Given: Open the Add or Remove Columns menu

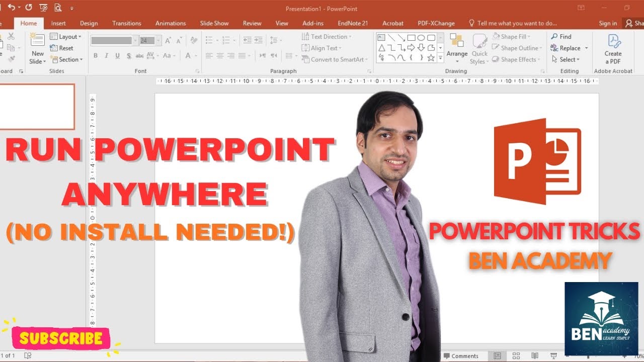Looking at the screenshot, I should pyautogui.click(x=291, y=56).
